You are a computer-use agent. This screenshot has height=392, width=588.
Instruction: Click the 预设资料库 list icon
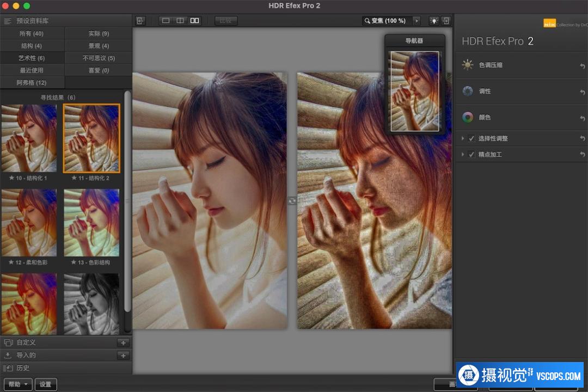[8, 21]
